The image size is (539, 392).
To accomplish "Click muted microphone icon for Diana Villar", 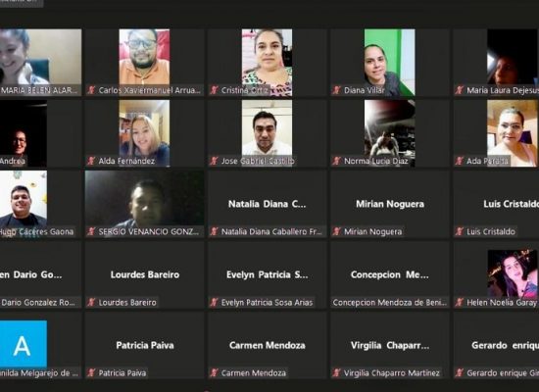I will [x=337, y=90].
